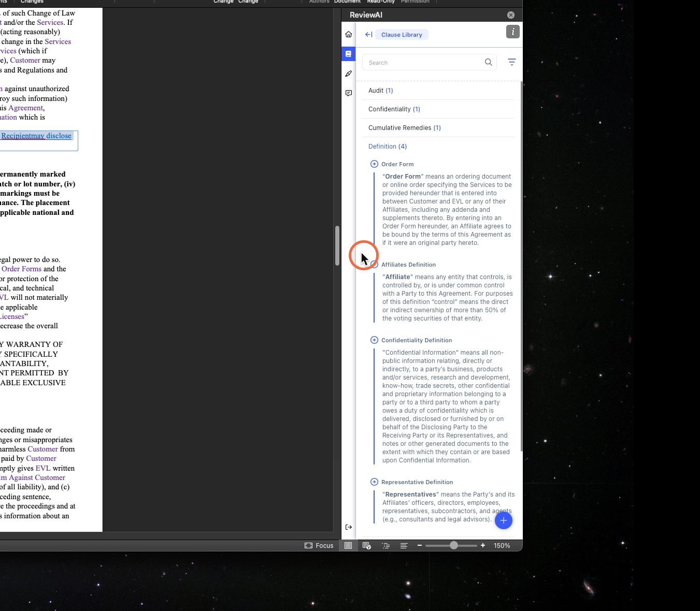Zoom out with the minus button
The width and height of the screenshot is (700, 611).
tap(420, 546)
